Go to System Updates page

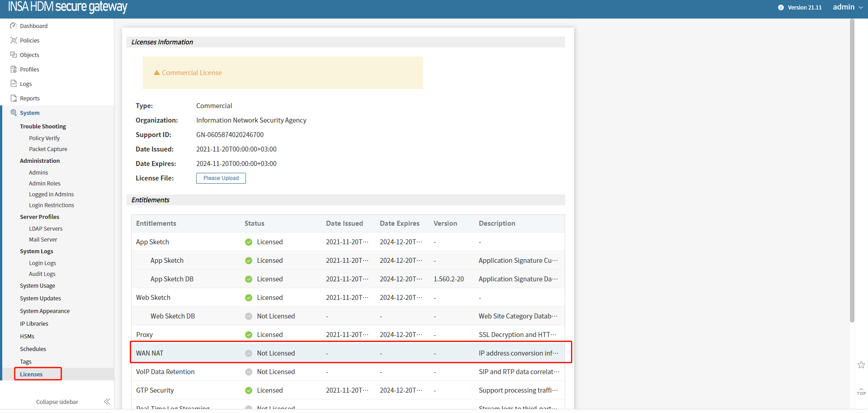(40, 299)
